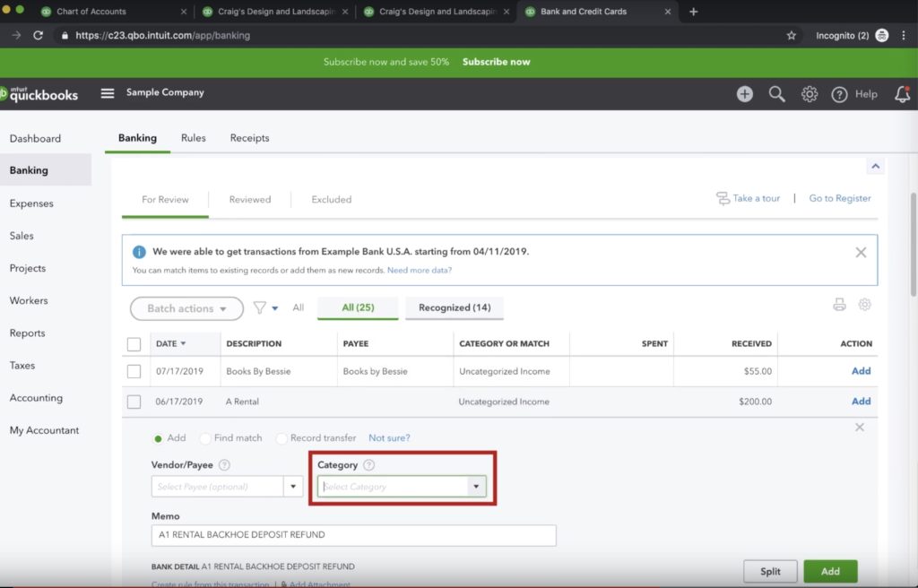Click the green Add button
Screen dimensions: 918x588
pyautogui.click(x=830, y=572)
